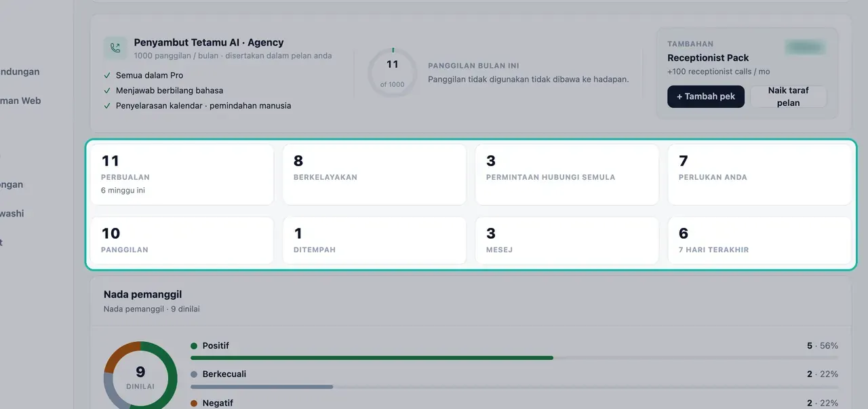Select the Permintaan Hubungi Semula card
The width and height of the screenshot is (868, 409).
tap(567, 174)
